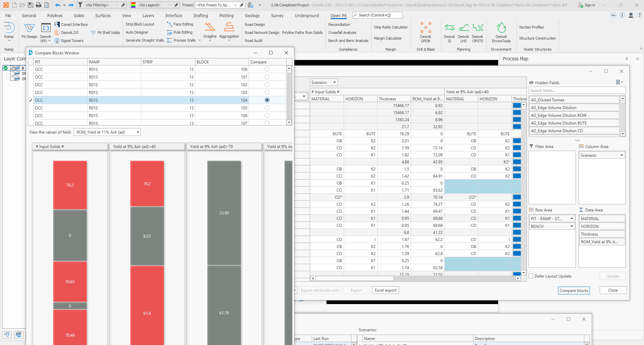Create Pit Shell Solids
644x345 pixels.
pos(105,33)
